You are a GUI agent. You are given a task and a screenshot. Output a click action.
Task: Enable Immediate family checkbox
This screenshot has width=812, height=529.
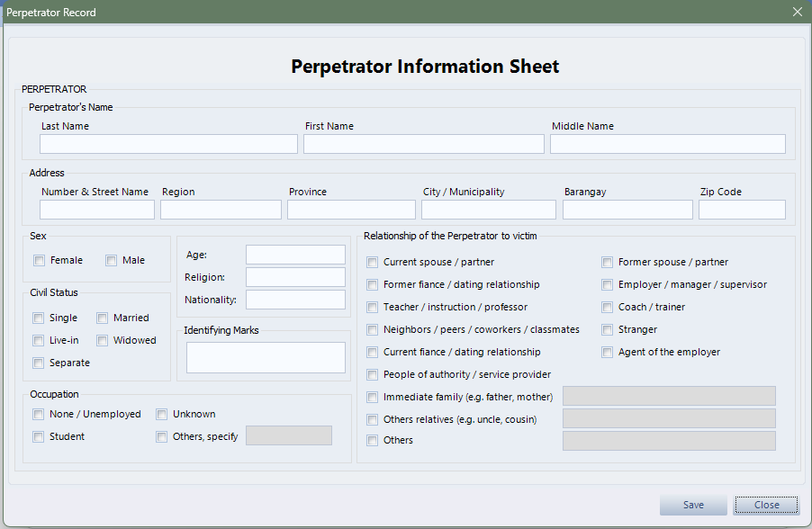tap(373, 398)
